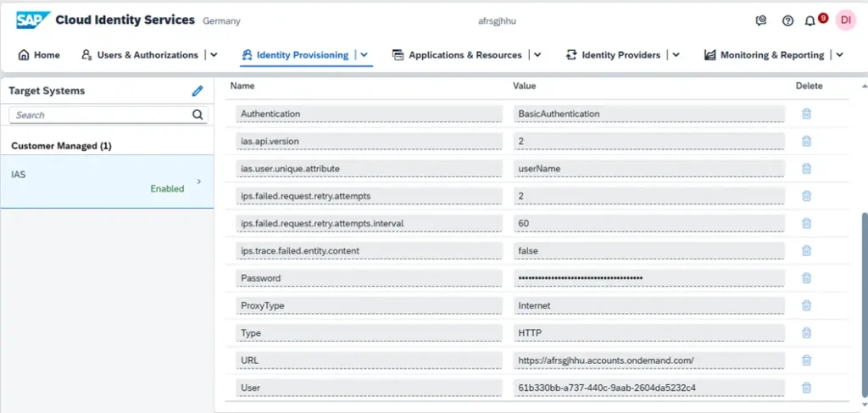Viewport: 868px width, 413px height.
Task: Click the pencil edit icon in Target Systems
Action: pyautogui.click(x=198, y=91)
